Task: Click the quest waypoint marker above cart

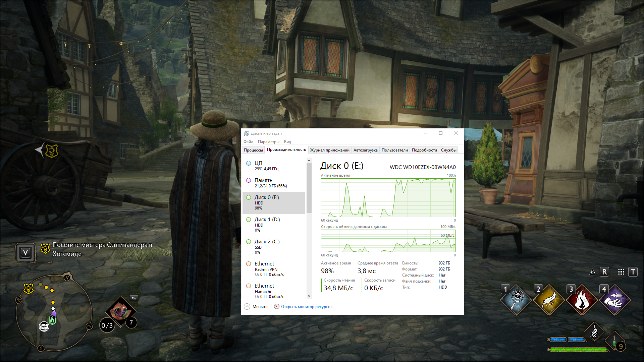Action: click(51, 151)
